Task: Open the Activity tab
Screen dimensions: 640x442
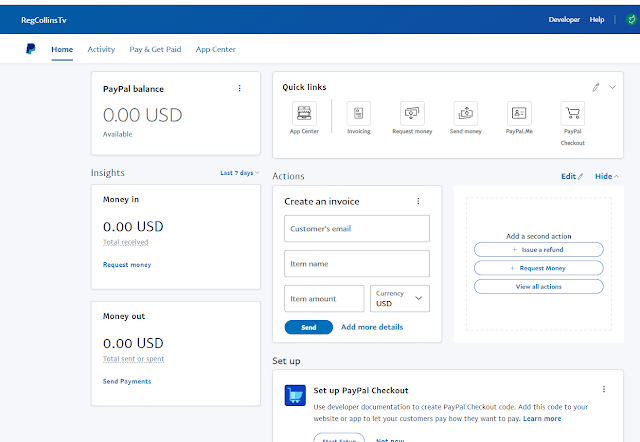Action: tap(101, 49)
